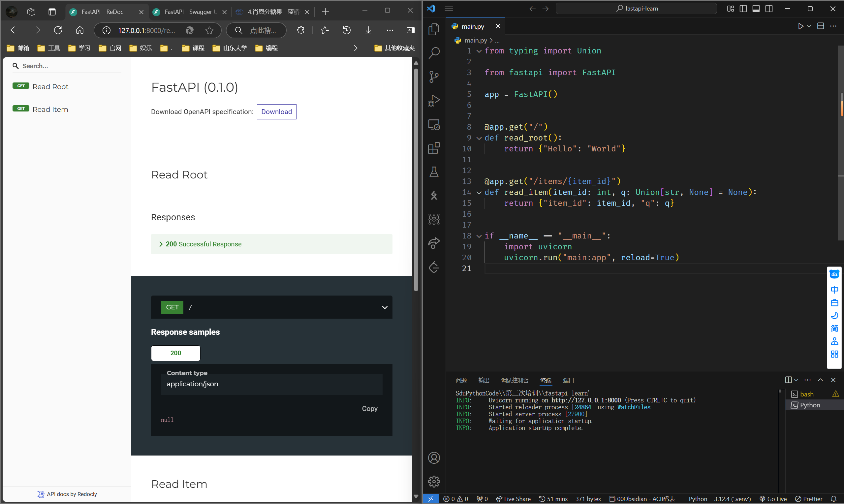Open browser extensions puzzle icon
The image size is (844, 504).
click(300, 30)
